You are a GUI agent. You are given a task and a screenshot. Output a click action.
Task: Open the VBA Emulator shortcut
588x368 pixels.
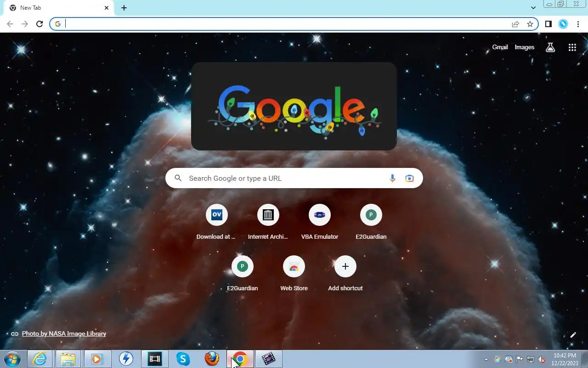click(320, 222)
